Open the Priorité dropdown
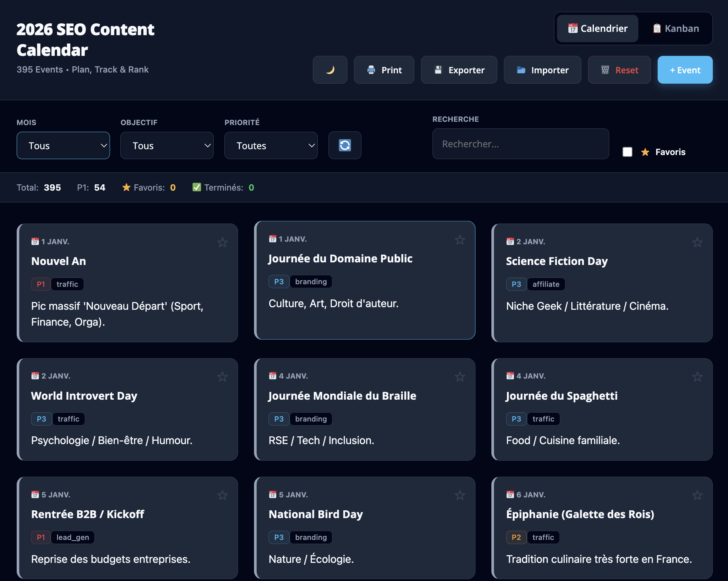This screenshot has height=581, width=728. point(271,145)
